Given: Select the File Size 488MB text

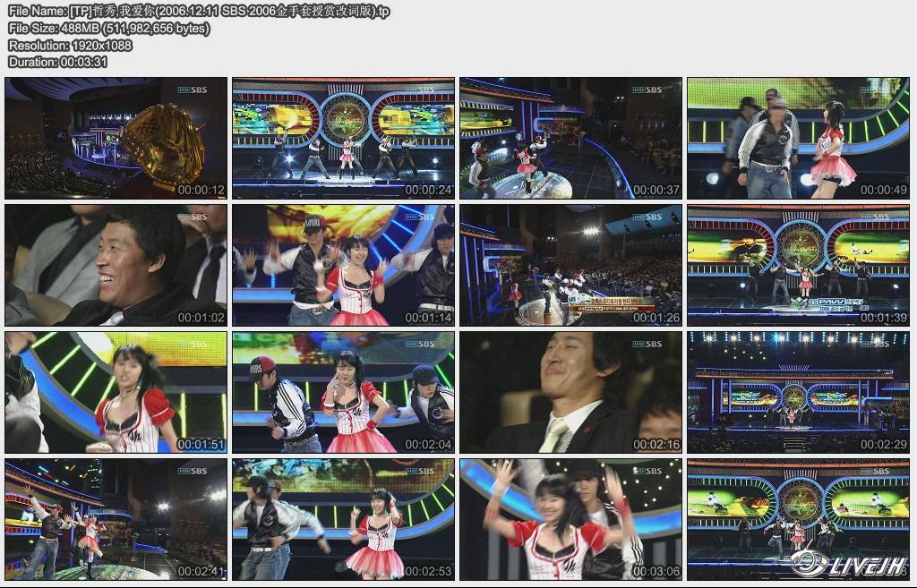Looking at the screenshot, I should click(x=108, y=28).
